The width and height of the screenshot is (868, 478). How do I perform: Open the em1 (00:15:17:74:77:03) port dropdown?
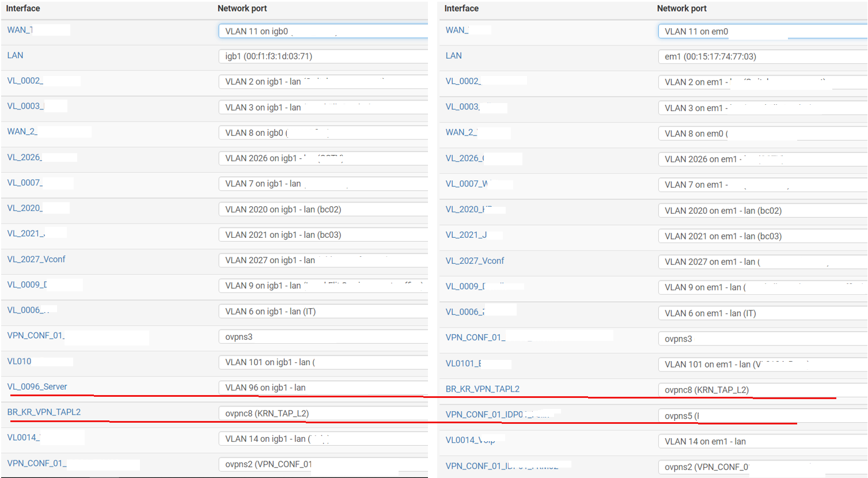763,56
